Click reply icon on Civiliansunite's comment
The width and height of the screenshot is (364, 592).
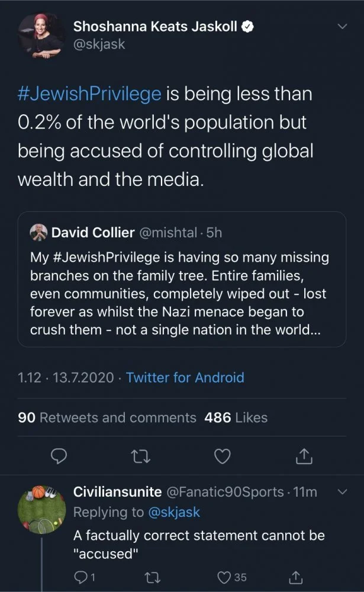click(x=81, y=577)
